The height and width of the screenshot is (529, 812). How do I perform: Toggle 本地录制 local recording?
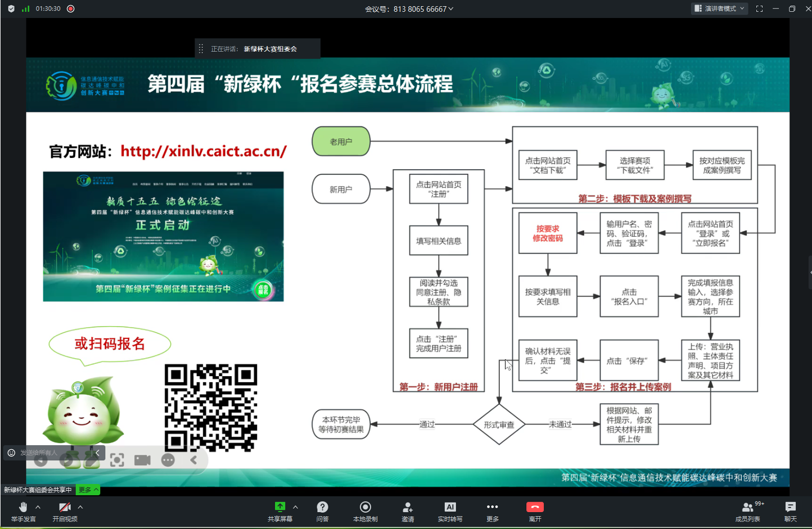click(x=365, y=512)
